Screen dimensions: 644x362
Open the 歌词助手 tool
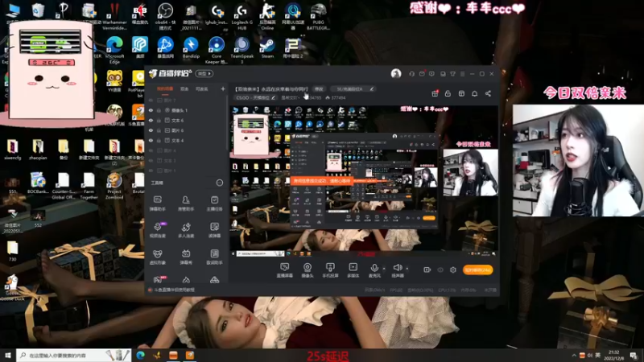pos(214,257)
